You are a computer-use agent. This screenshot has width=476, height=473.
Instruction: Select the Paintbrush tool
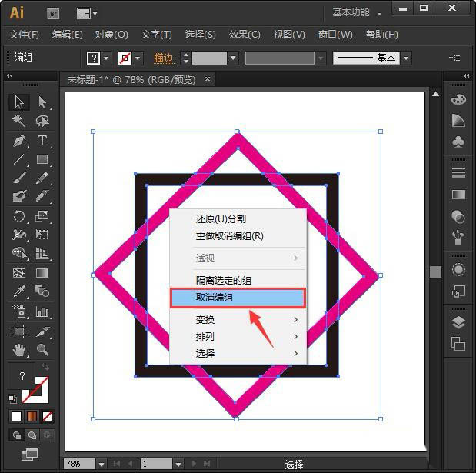pyautogui.click(x=19, y=178)
